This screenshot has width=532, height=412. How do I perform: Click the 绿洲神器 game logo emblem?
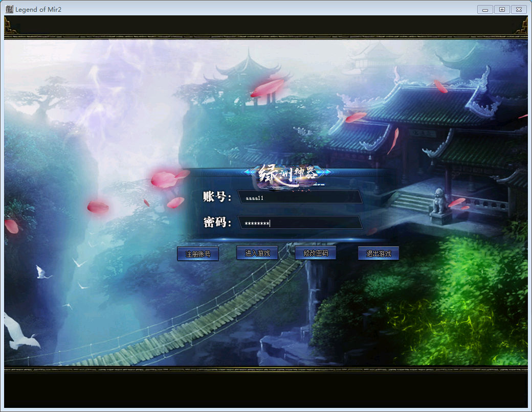(x=287, y=175)
